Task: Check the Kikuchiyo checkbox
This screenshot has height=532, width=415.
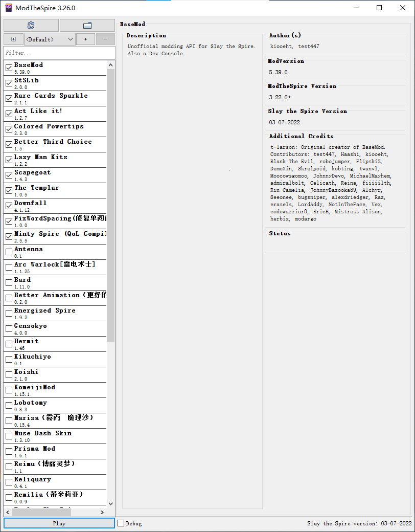Action: pos(9,360)
